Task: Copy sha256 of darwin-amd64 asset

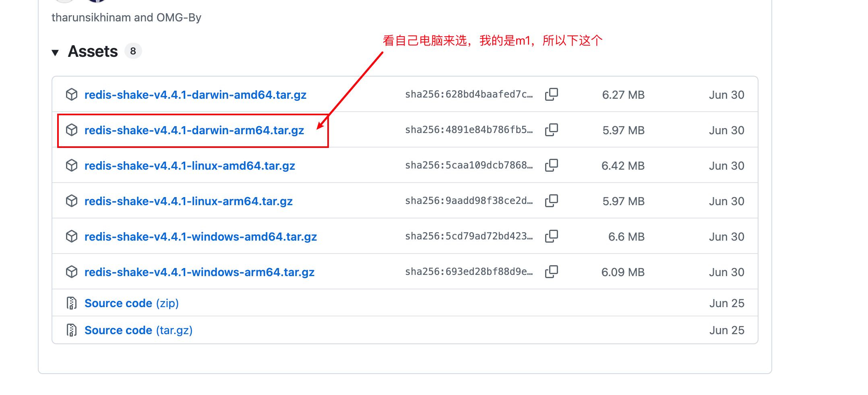Action: pos(552,94)
